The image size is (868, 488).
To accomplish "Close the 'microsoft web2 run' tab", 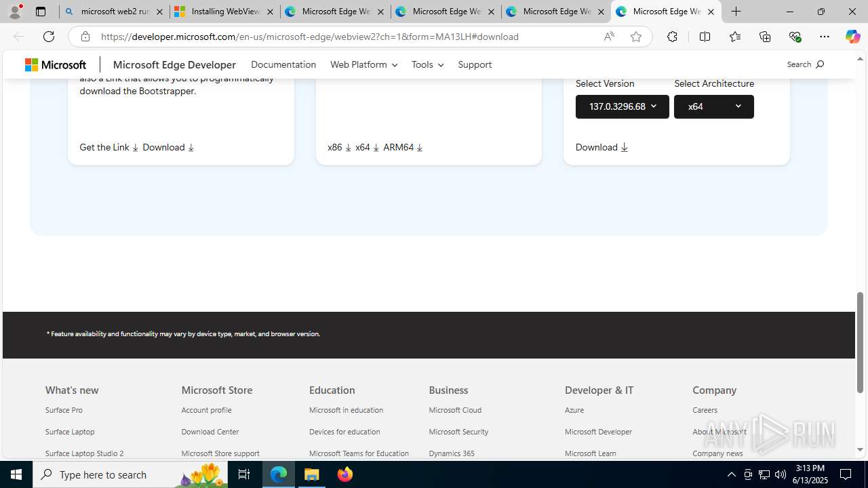I will [x=159, y=12].
